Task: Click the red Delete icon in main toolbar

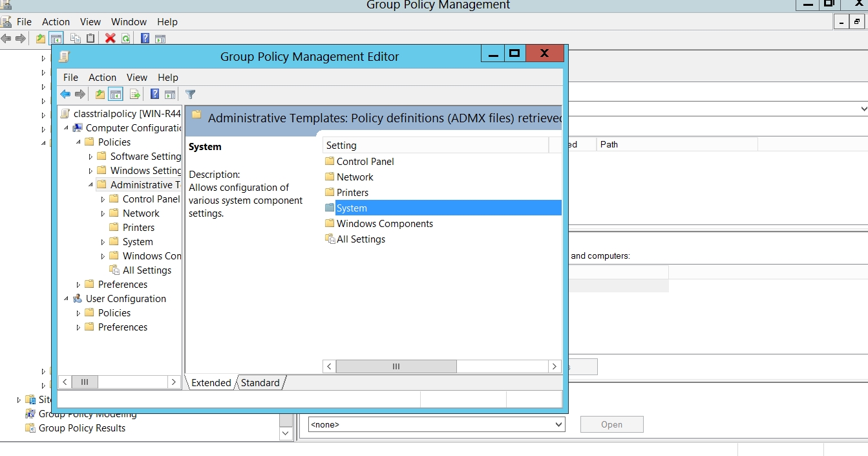Action: pos(110,39)
